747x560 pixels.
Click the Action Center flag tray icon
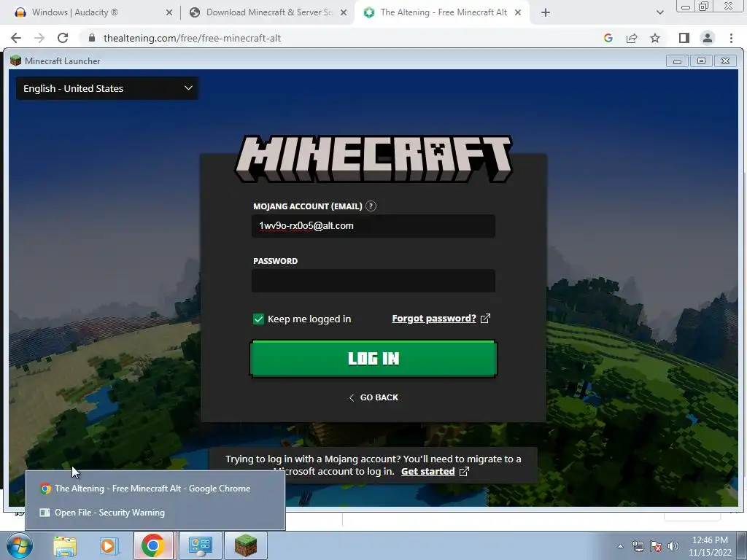[x=656, y=547]
